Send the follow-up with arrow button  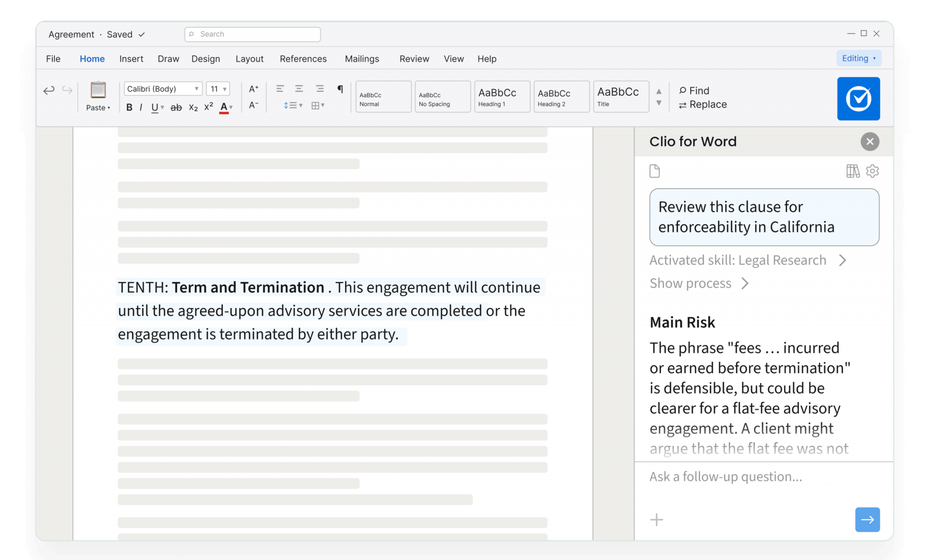(867, 520)
